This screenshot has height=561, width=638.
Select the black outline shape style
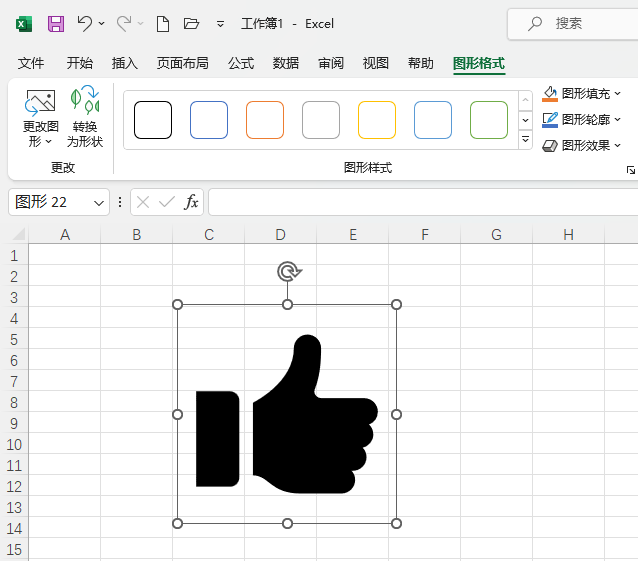[153, 120]
